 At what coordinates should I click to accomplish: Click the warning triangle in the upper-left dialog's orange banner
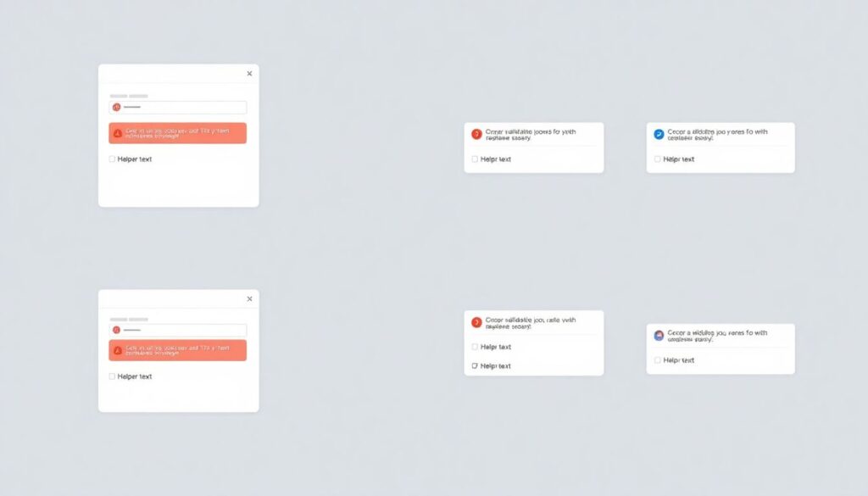point(118,133)
